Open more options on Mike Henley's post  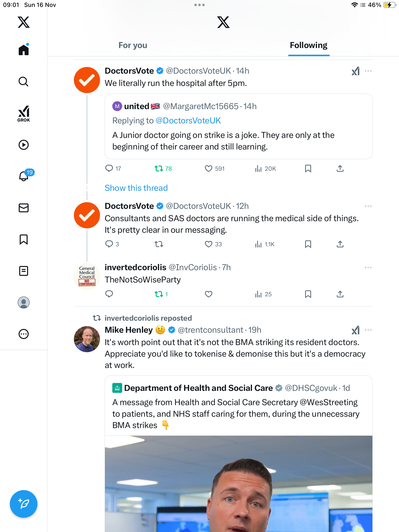pos(368,330)
